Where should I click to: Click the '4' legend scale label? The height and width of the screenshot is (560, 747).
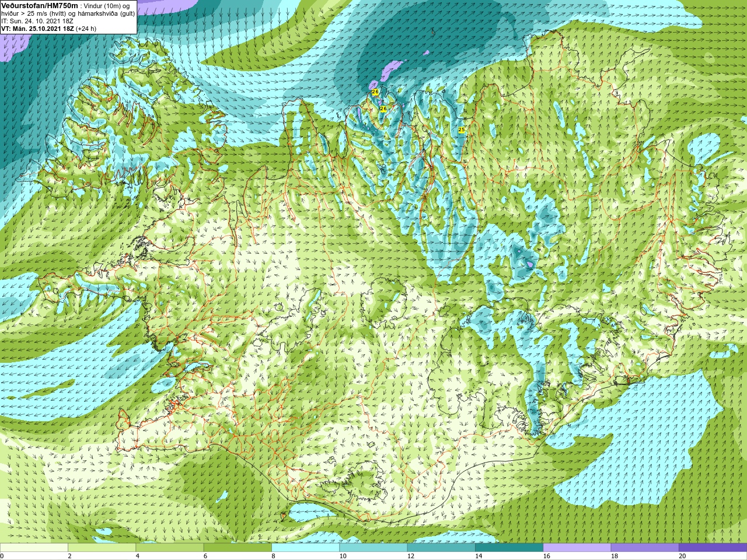137,556
